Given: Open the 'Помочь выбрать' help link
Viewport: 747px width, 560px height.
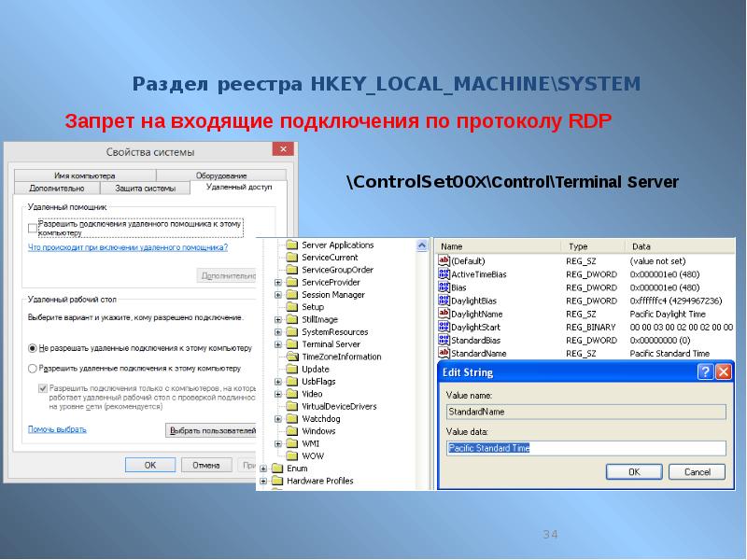Looking at the screenshot, I should [x=57, y=429].
